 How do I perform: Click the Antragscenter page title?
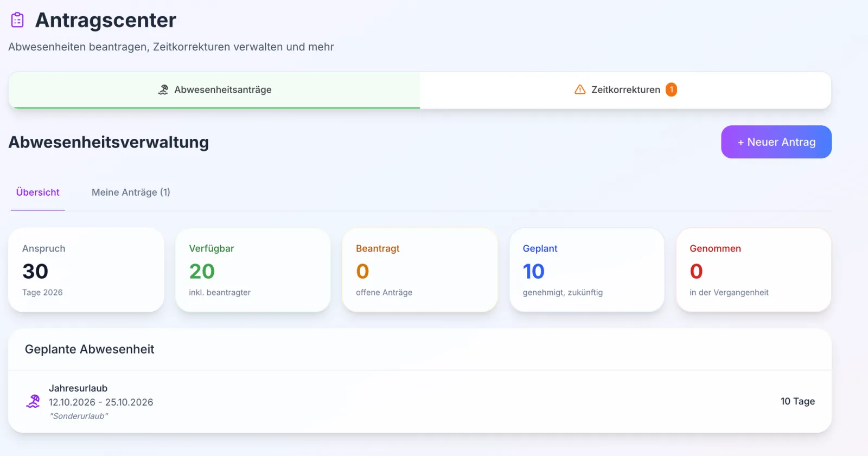point(106,20)
